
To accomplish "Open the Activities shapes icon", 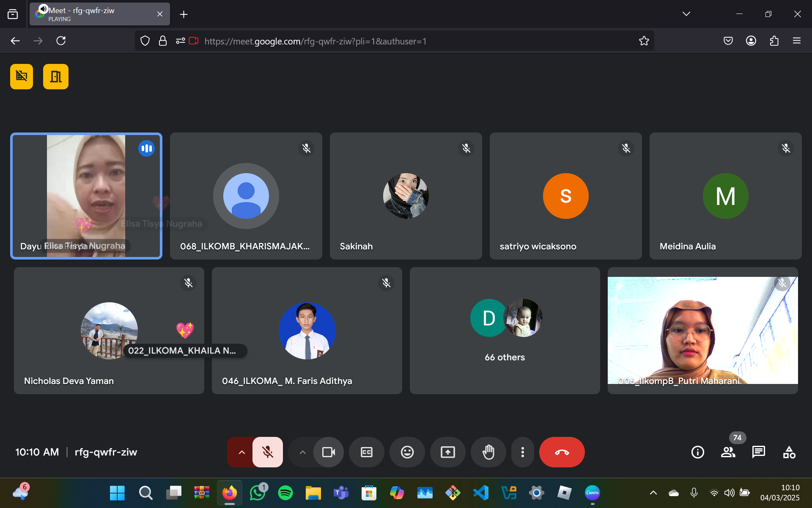I will pos(789,452).
